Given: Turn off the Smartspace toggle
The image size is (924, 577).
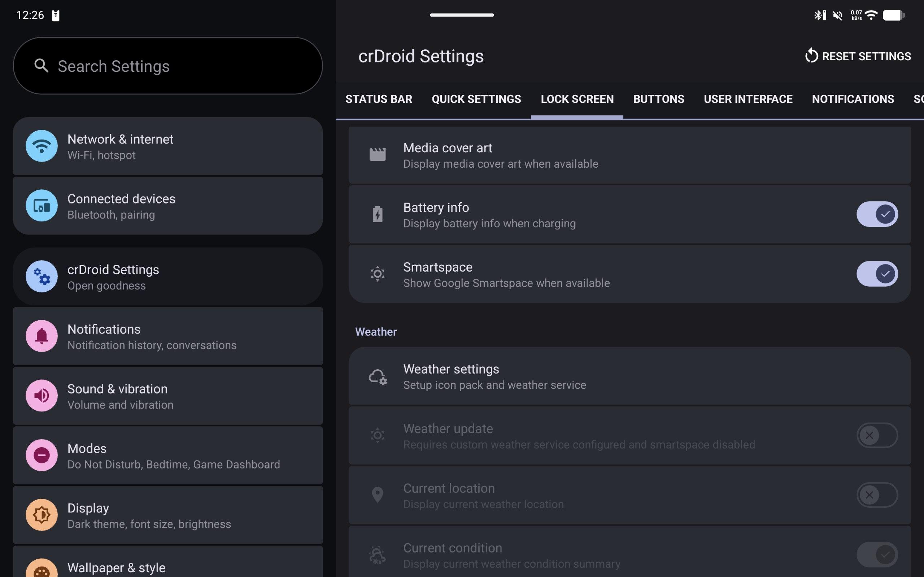Looking at the screenshot, I should tap(877, 274).
